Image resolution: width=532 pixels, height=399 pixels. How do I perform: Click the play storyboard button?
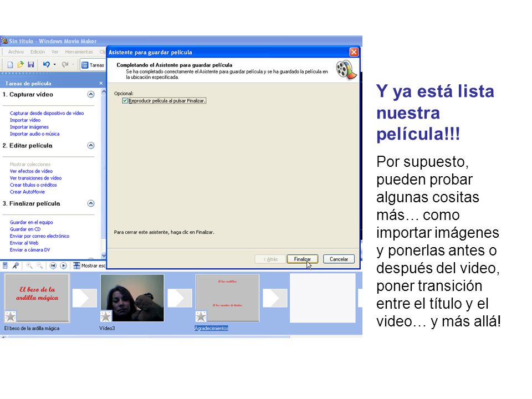pyautogui.click(x=63, y=265)
